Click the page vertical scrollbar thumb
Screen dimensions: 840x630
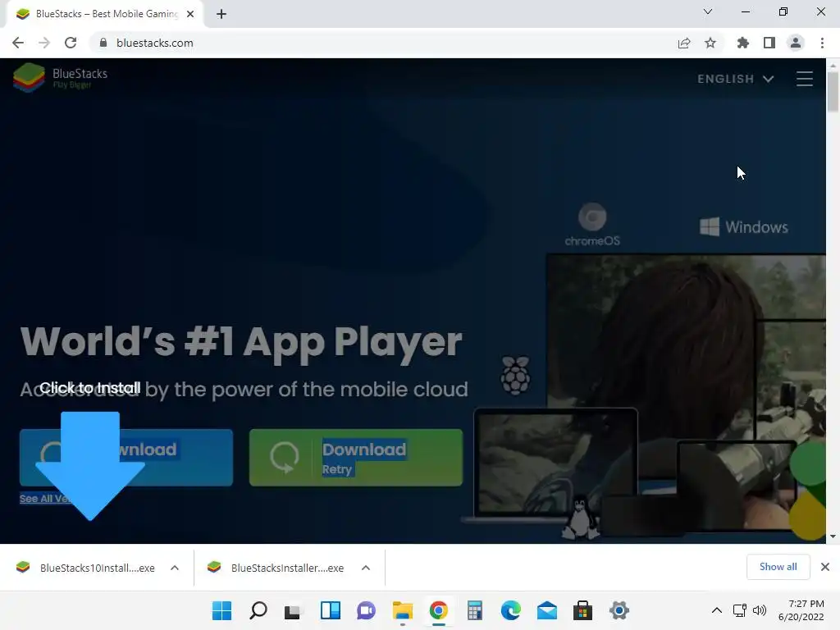[833, 92]
